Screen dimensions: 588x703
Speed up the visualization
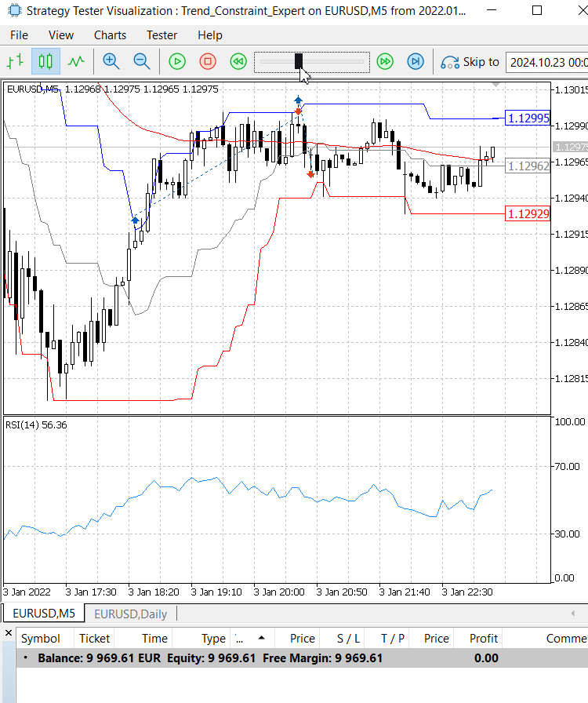coord(385,61)
